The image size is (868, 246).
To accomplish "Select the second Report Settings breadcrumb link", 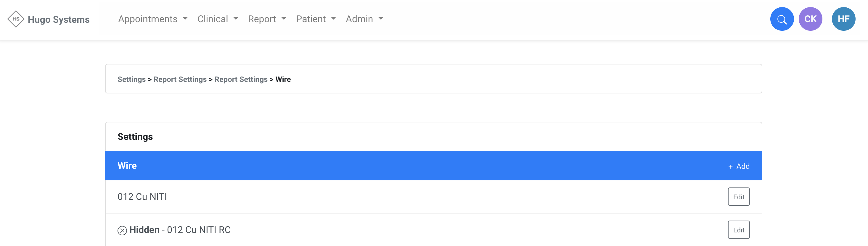I will [241, 80].
